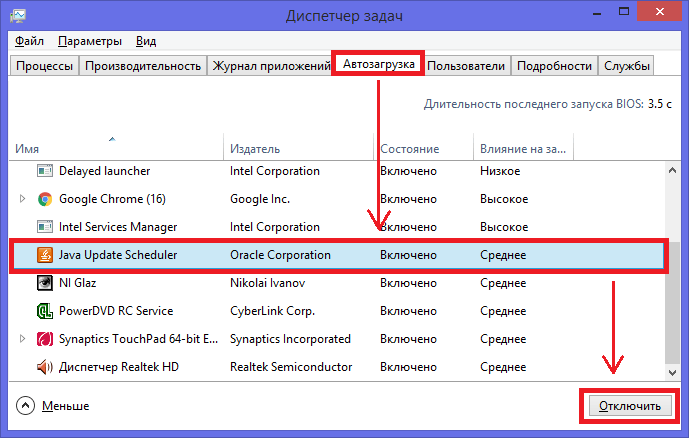The height and width of the screenshot is (438, 689).
Task: Click the Synaptics TouchPad icon
Action: coord(44,339)
